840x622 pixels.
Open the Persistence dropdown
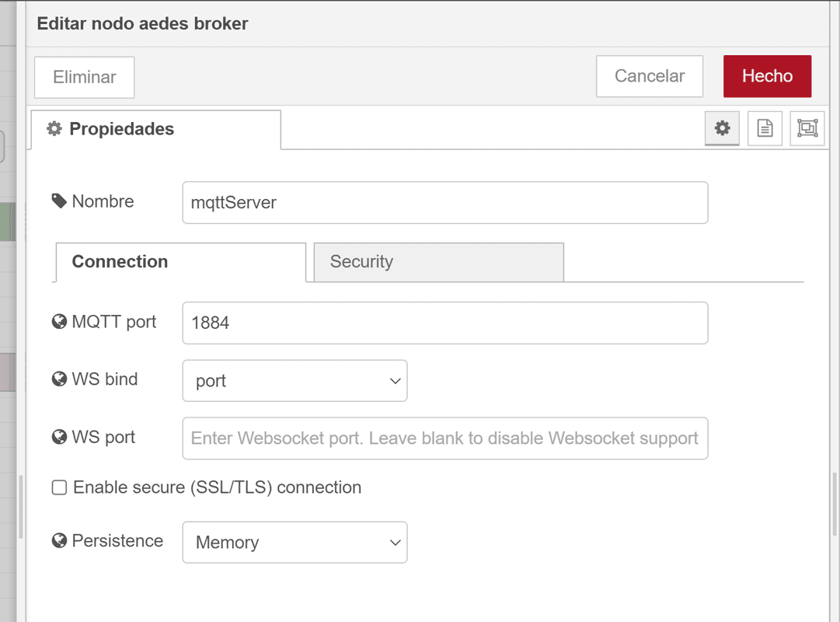pyautogui.click(x=295, y=542)
